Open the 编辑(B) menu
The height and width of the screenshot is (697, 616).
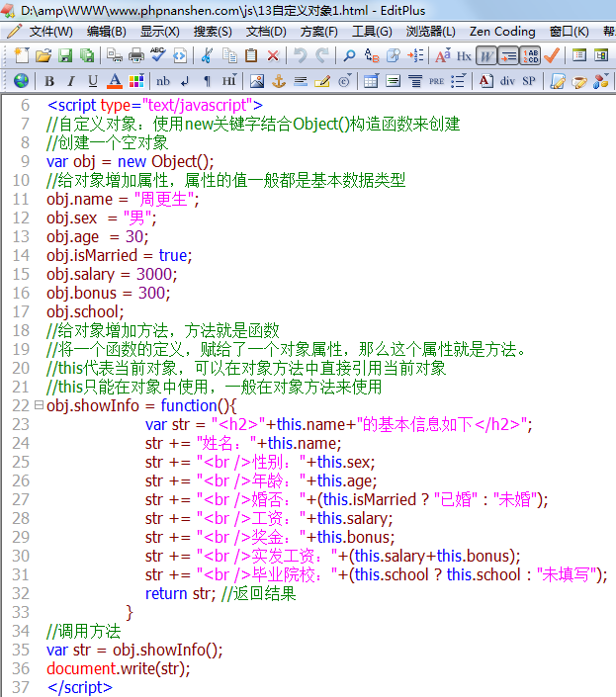pos(106,32)
